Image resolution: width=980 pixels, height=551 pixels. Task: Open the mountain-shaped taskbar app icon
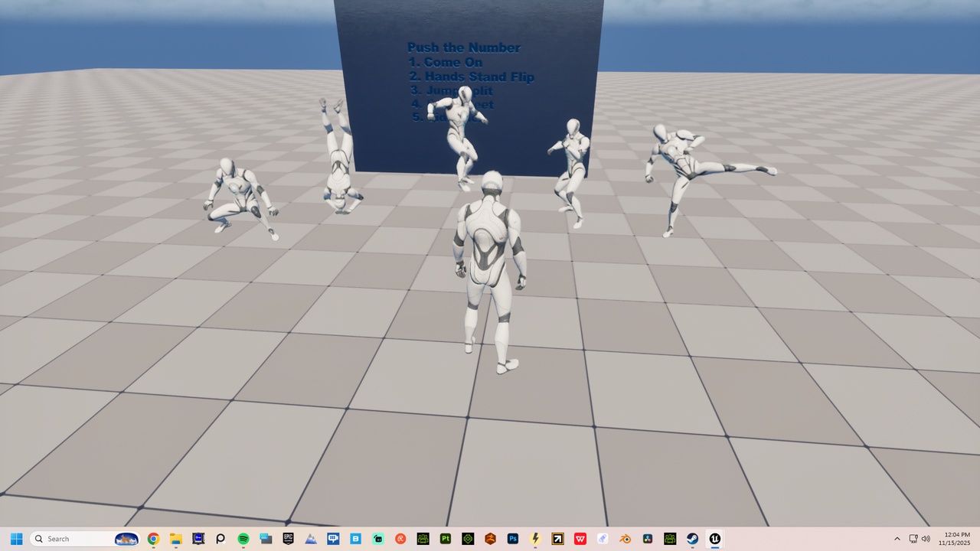311,539
